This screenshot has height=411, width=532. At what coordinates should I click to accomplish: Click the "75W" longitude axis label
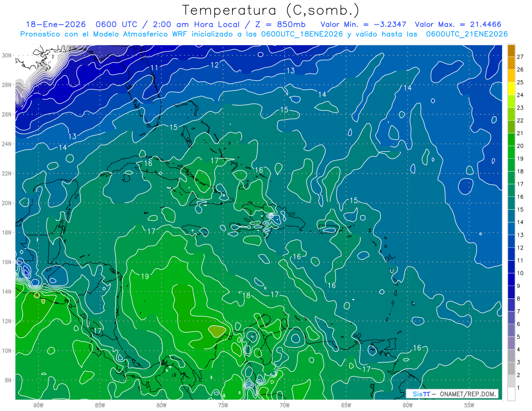pyautogui.click(x=223, y=405)
